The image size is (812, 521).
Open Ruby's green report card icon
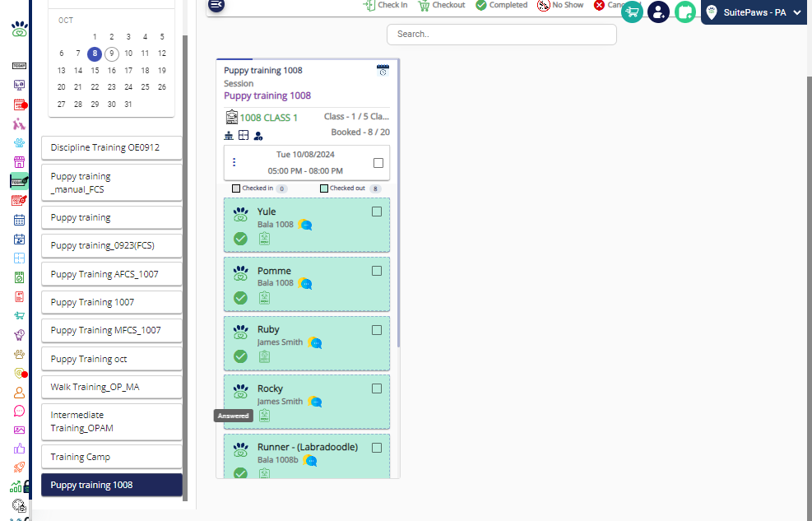click(x=265, y=356)
